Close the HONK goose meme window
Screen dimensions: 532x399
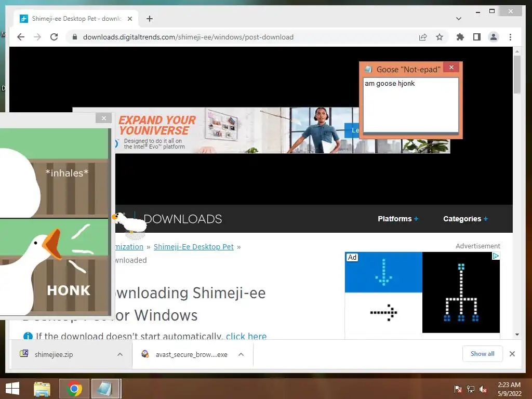104,118
